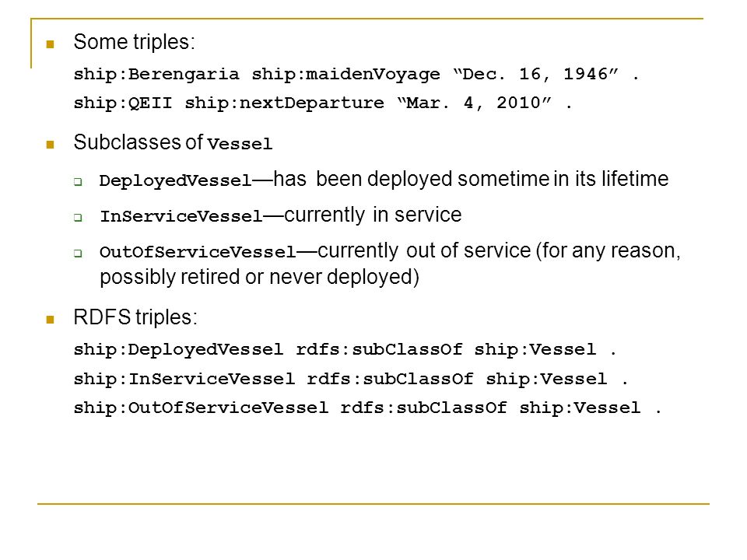This screenshot has height=560, width=747.
Task: Select the ship:DeployedVessel rdfs:subClassOf triple line
Action: (x=345, y=350)
